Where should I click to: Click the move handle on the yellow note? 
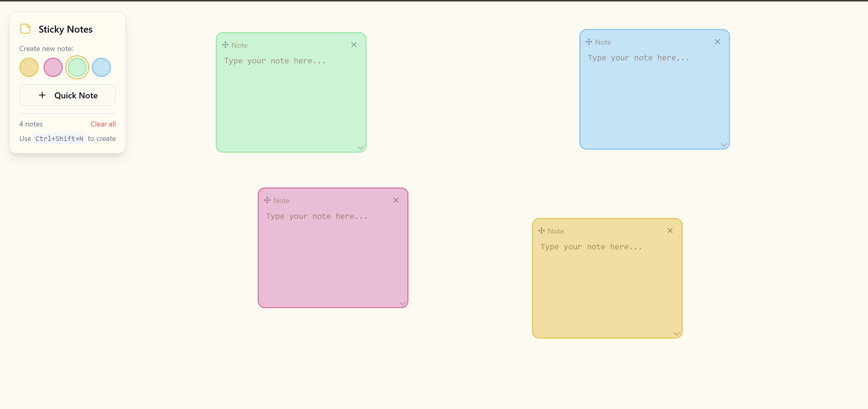542,231
